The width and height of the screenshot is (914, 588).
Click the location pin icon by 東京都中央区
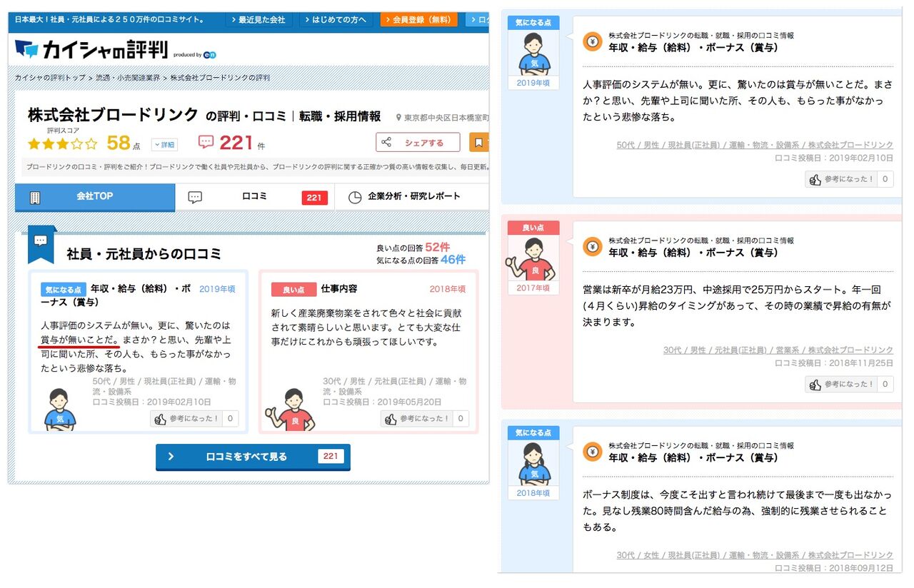click(x=397, y=117)
